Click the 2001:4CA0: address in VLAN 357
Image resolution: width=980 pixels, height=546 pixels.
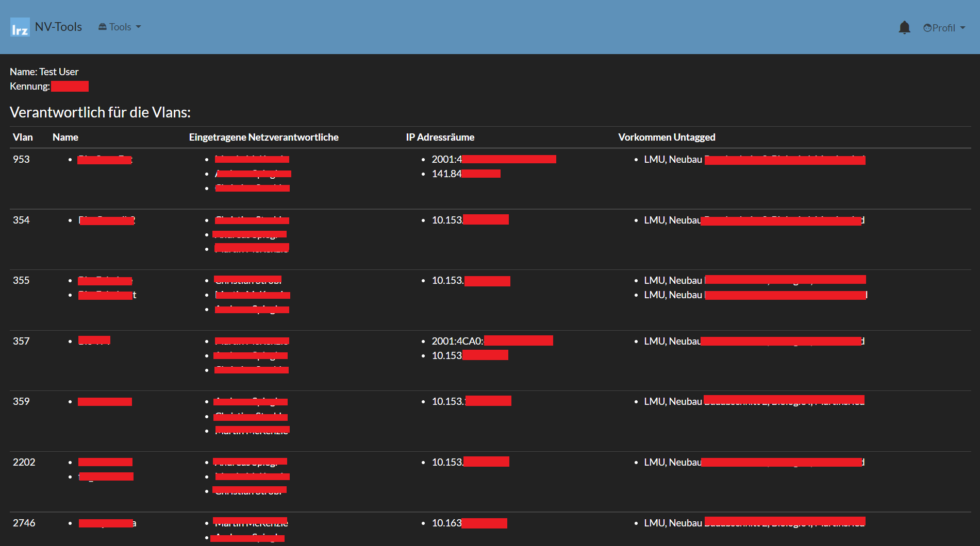coord(458,341)
